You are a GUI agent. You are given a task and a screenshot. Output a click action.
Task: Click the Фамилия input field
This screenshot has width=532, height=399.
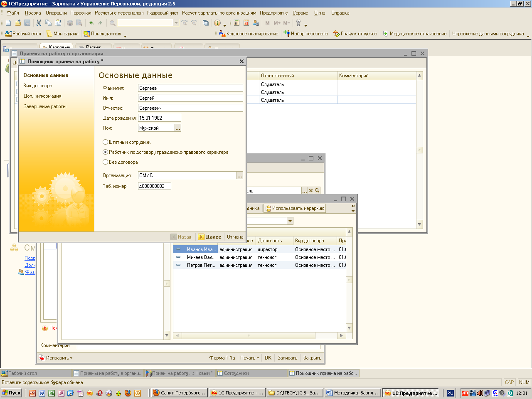(190, 88)
